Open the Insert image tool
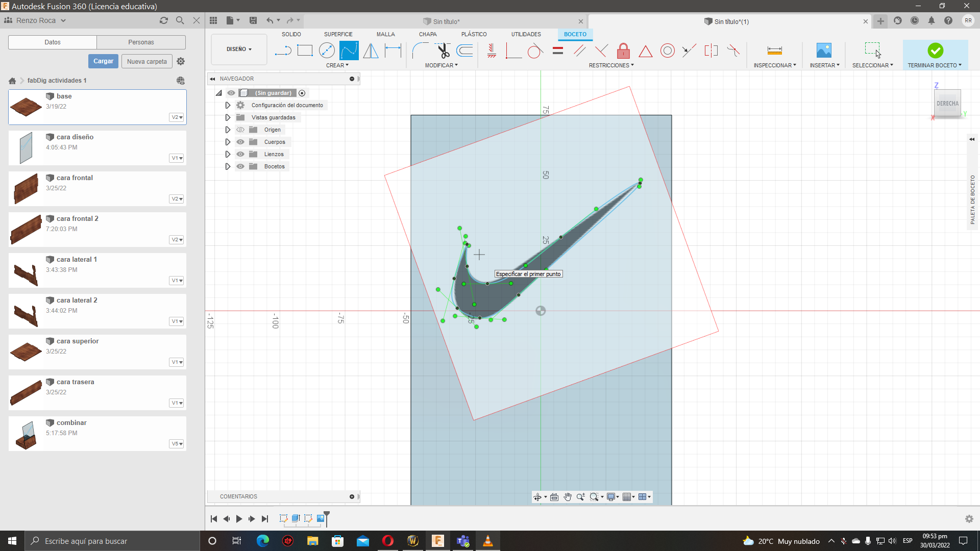This screenshot has width=980, height=551. click(x=824, y=51)
